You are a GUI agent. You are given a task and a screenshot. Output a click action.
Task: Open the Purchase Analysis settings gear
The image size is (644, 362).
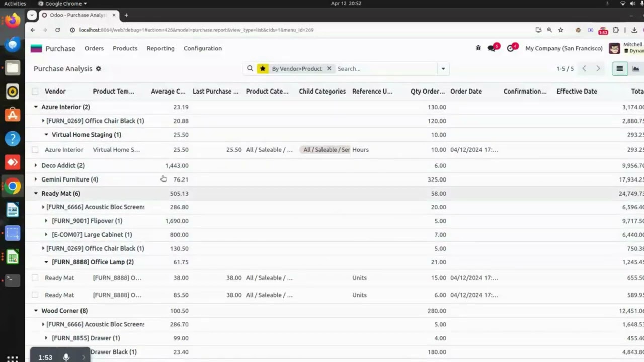(99, 69)
